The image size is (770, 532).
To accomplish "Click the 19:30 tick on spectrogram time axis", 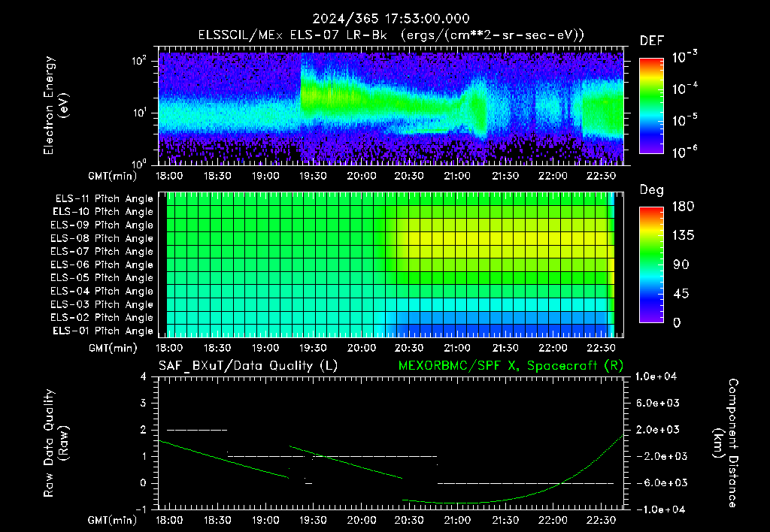I will pos(313,176).
